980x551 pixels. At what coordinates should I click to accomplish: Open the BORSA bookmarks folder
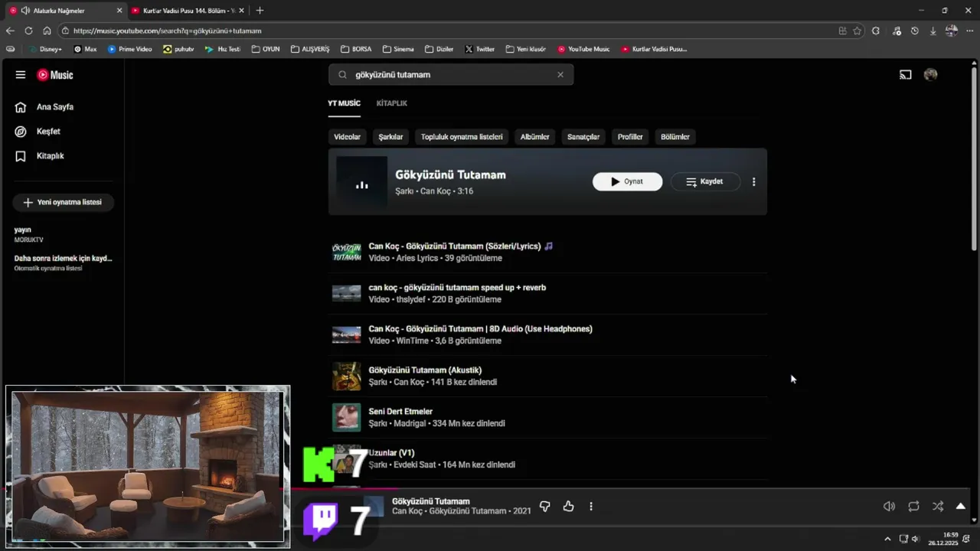(x=355, y=49)
